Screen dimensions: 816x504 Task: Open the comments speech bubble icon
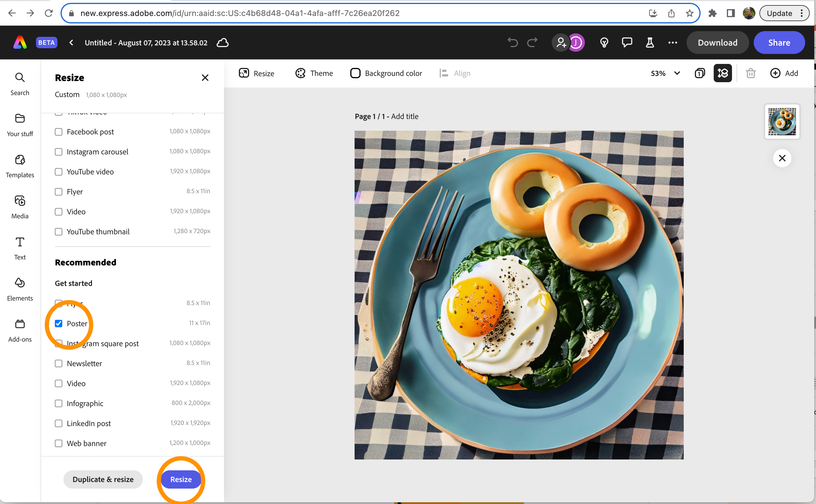tap(627, 43)
